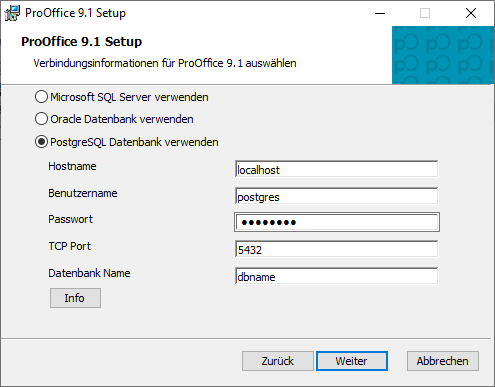Viewport: 495px width, 387px height.
Task: Open the Info button
Action: coord(75,298)
